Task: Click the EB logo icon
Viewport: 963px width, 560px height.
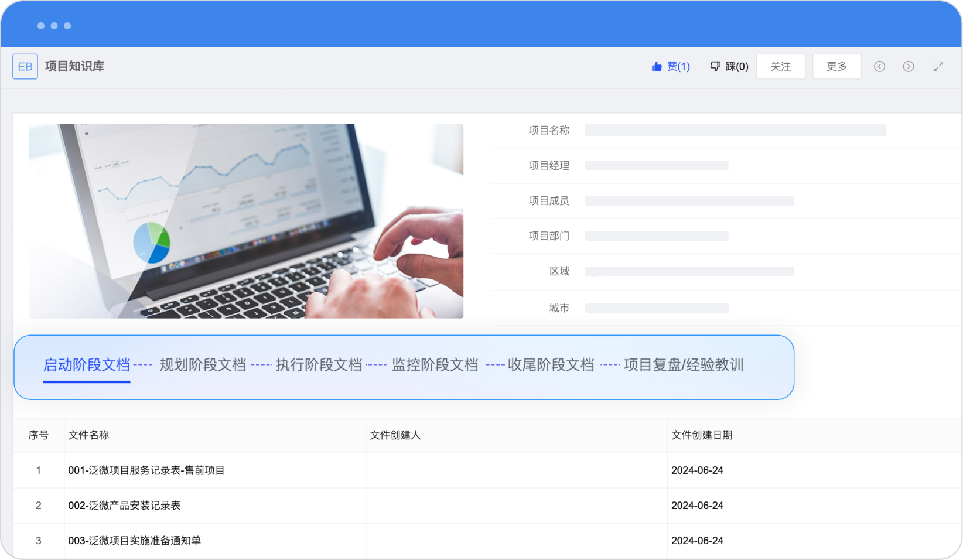Action: click(25, 67)
